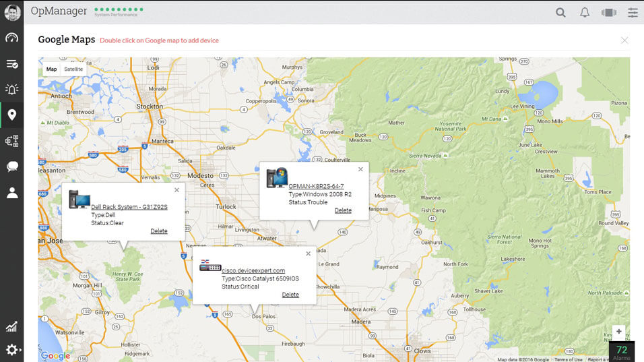Delete the cisco.deviceexpert.com device from map

(x=290, y=295)
